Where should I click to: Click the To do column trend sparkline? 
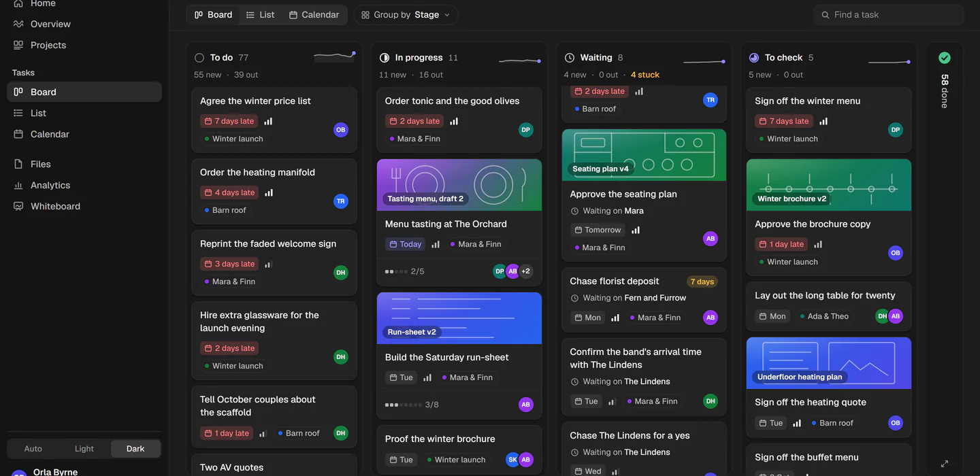[x=334, y=57]
